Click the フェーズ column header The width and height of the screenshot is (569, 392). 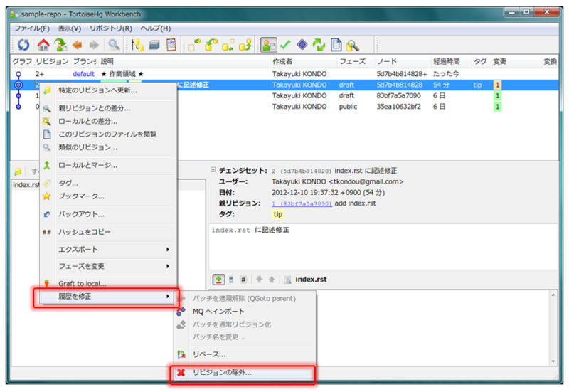[x=356, y=61]
